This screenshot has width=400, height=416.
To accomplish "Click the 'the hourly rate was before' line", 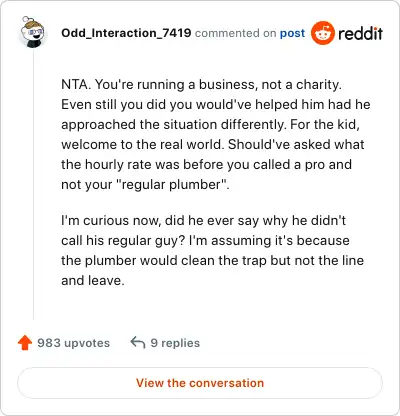I will click(206, 164).
